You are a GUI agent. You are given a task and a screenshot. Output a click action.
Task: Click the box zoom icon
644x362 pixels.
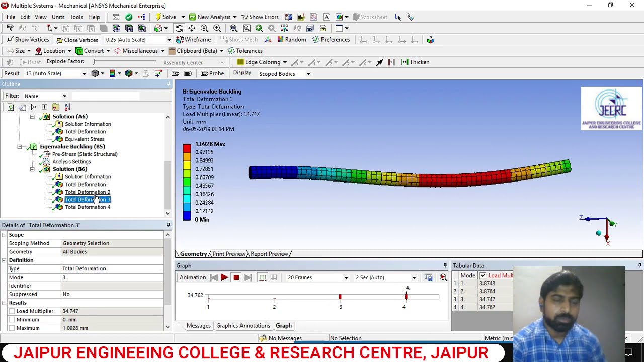(217, 28)
